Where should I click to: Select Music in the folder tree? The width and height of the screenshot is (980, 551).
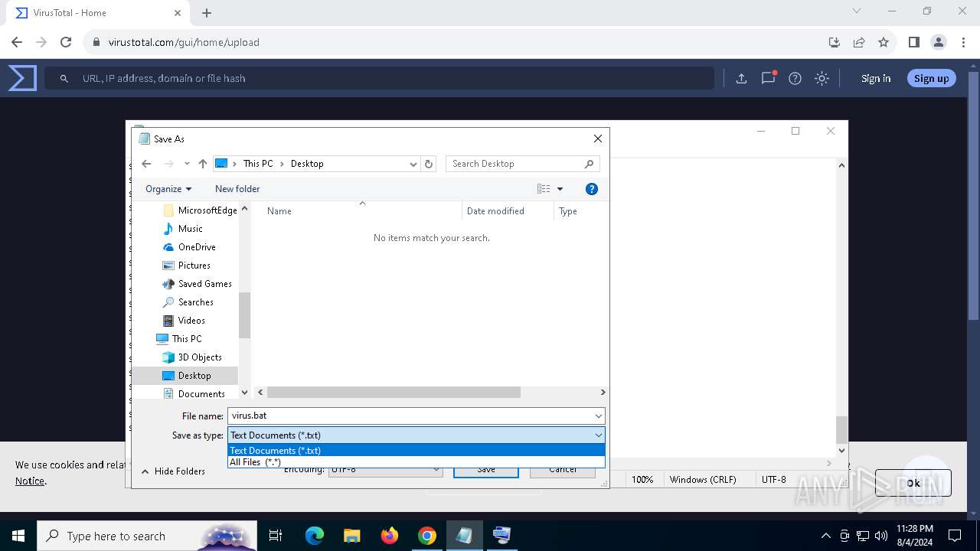(190, 229)
